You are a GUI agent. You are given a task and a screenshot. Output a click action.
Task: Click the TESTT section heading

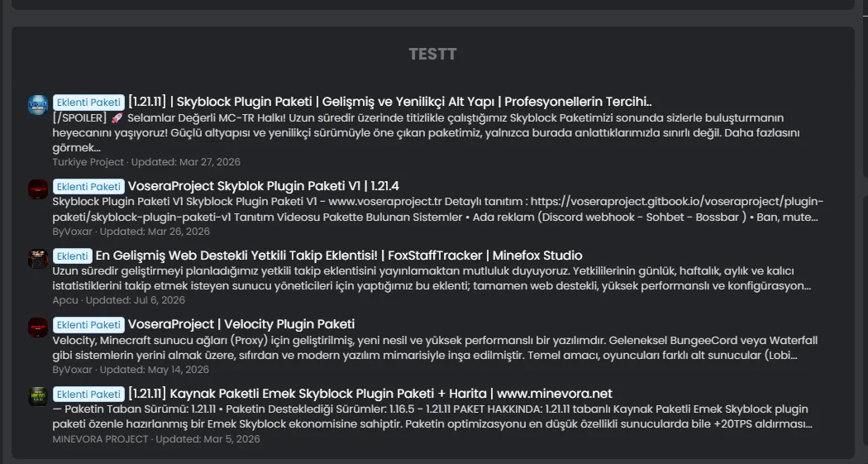coord(433,55)
